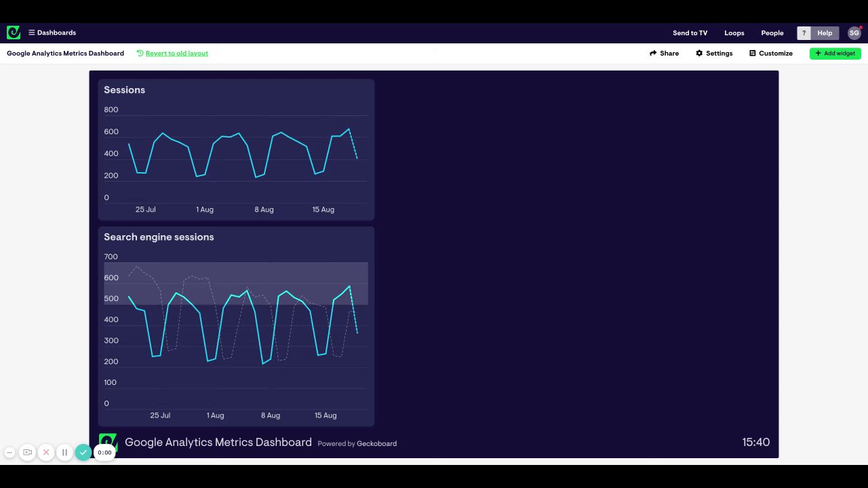The image size is (868, 488).
Task: Pause the recording
Action: click(x=64, y=452)
